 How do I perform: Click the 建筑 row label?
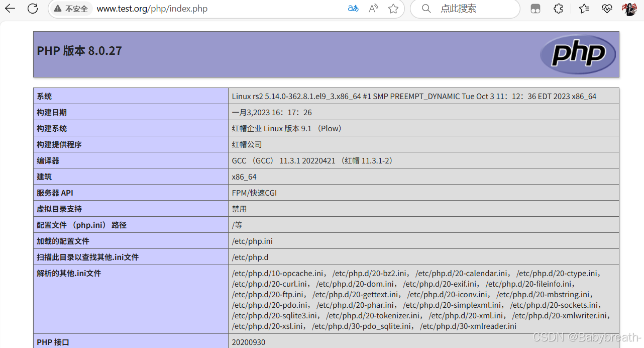(44, 177)
